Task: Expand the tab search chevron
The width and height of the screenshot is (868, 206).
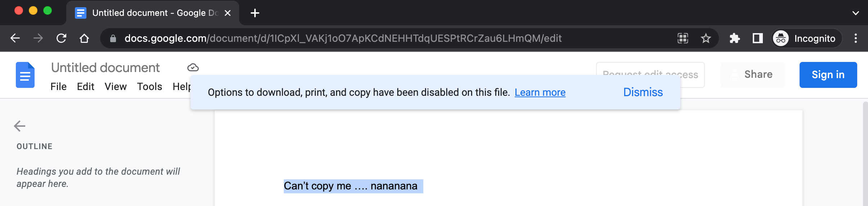Action: coord(856,13)
